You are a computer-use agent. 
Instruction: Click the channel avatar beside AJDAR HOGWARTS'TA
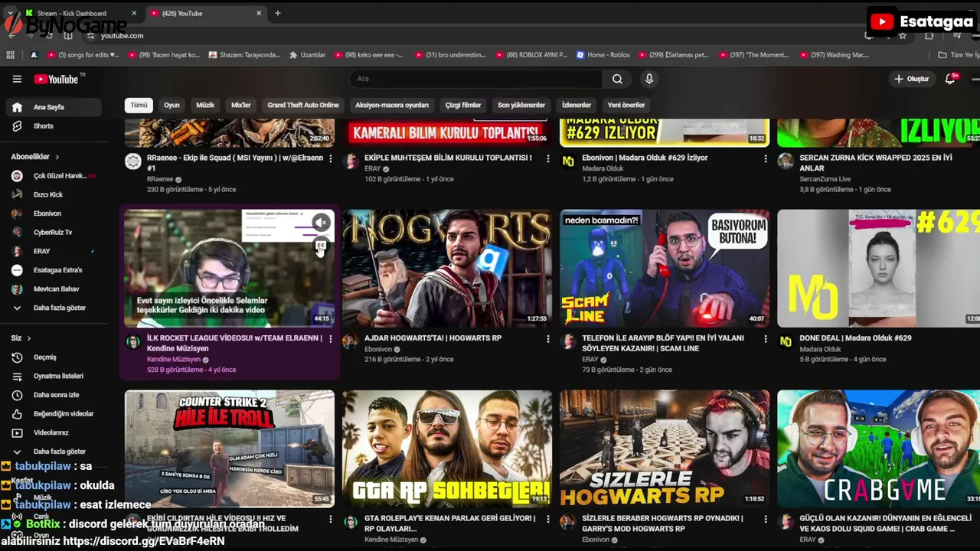(x=351, y=341)
